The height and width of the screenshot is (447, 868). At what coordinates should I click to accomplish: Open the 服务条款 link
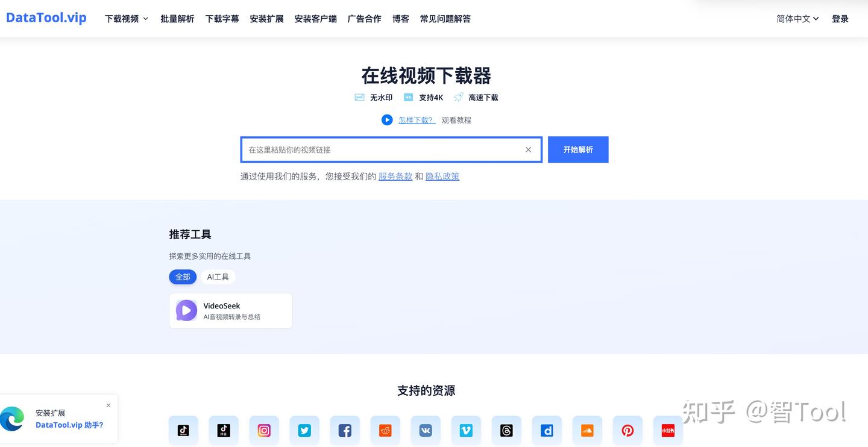coord(395,177)
